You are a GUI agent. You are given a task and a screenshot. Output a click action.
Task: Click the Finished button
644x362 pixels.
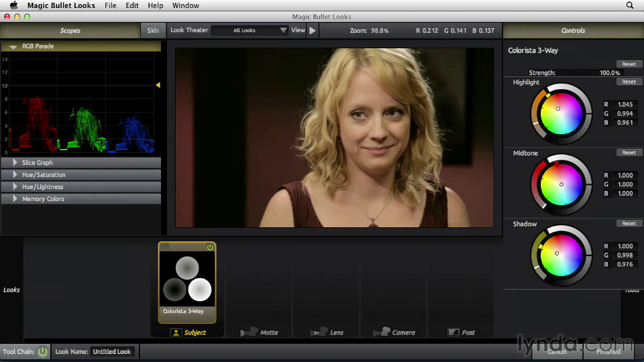click(608, 352)
